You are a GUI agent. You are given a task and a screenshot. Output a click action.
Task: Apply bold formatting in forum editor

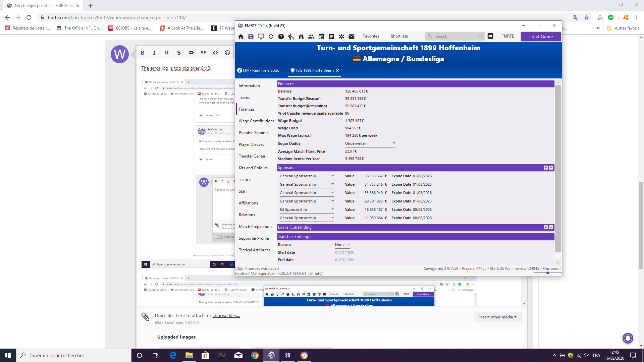coord(143,53)
